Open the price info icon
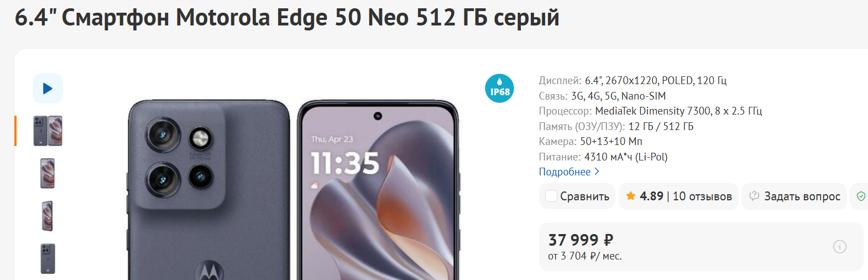Screen dimensions: 868x280 tap(839, 247)
